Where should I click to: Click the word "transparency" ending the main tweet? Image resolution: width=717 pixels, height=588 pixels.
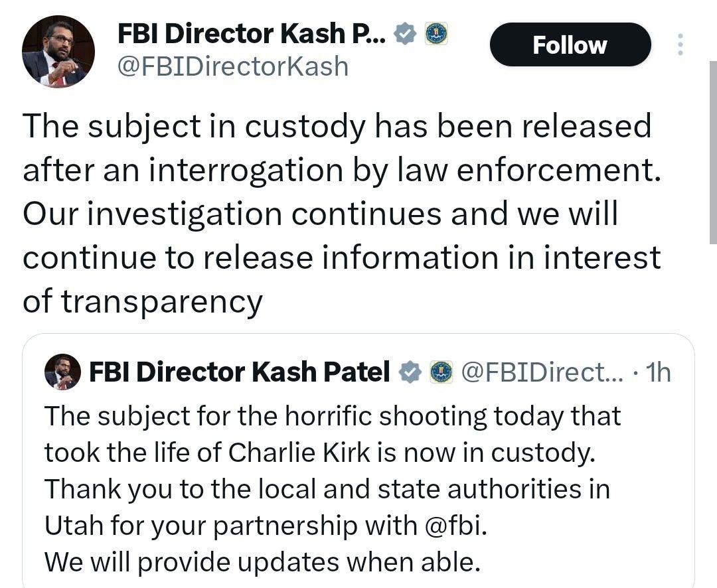[x=163, y=301]
